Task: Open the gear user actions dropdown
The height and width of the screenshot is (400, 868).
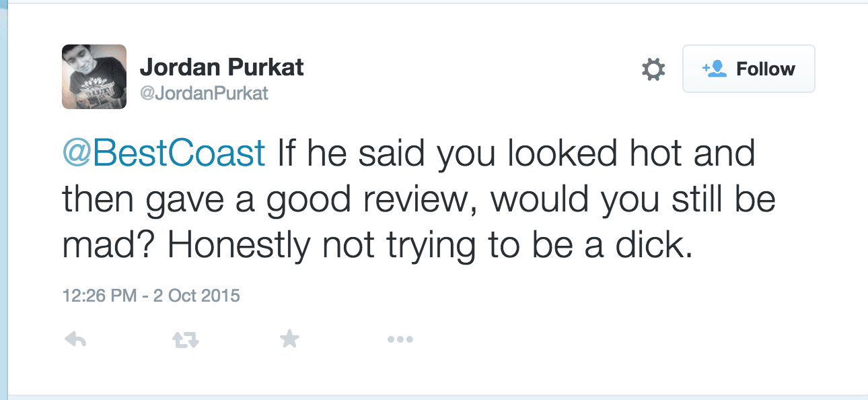Action: tap(653, 69)
